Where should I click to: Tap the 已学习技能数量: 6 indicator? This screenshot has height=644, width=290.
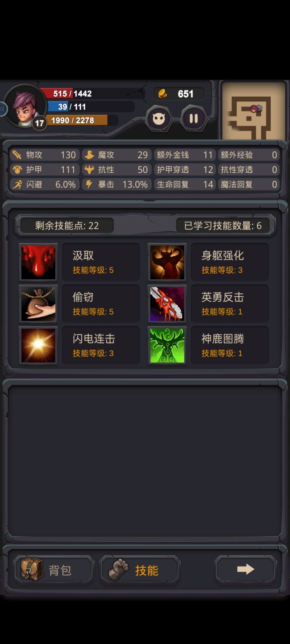tap(223, 225)
